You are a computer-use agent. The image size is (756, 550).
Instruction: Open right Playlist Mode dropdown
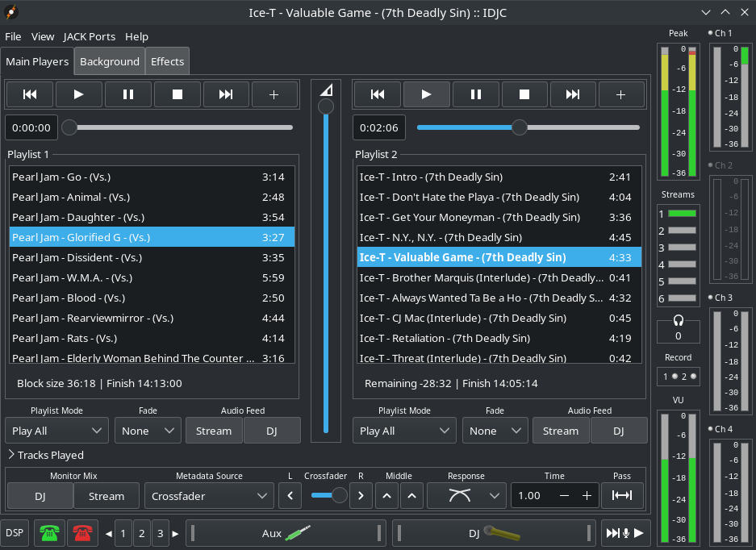point(404,431)
